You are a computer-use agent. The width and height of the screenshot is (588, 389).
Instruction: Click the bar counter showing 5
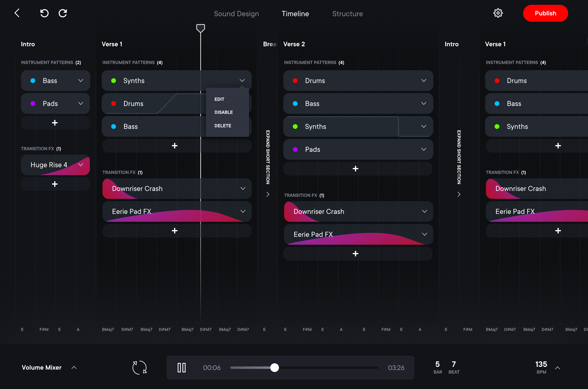[437, 364]
